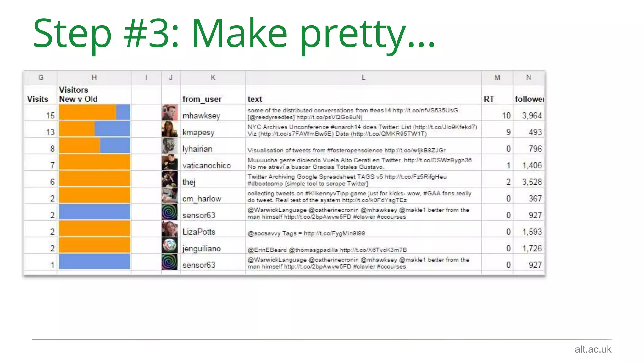Screen dimensions: 644x362
Task: Click the alt.ac.uk footer text
Action: pyautogui.click(x=593, y=349)
